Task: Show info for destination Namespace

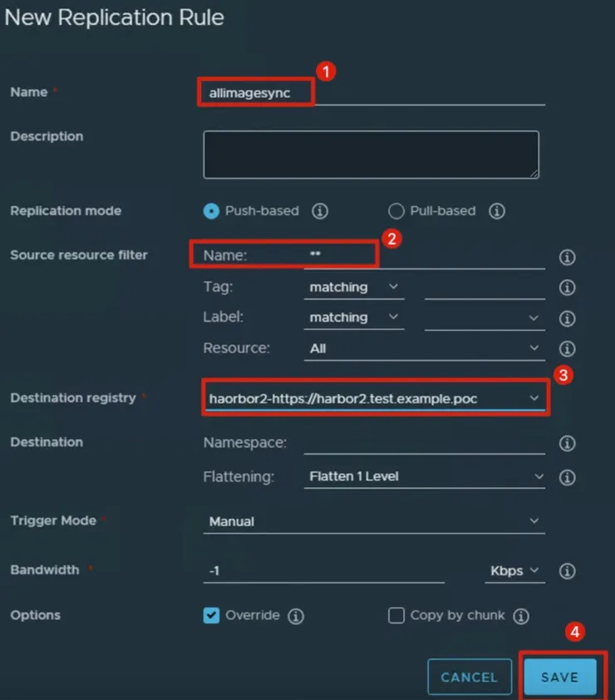Action: point(568,443)
